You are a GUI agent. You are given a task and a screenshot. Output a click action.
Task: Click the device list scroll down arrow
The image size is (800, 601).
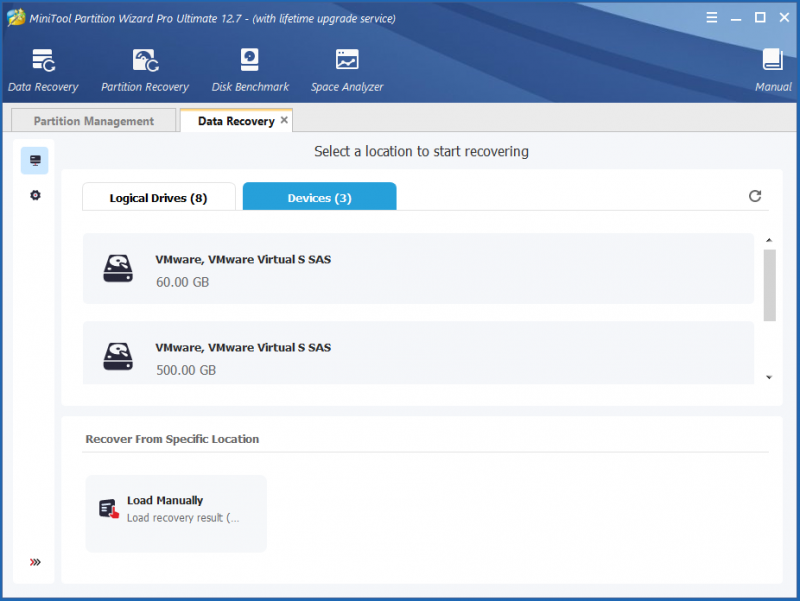click(769, 378)
